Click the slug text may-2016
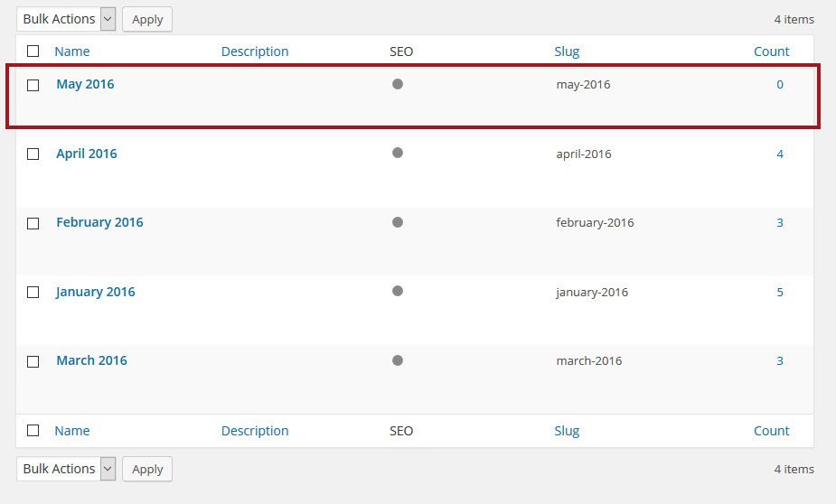This screenshot has height=504, width=836. coord(583,85)
